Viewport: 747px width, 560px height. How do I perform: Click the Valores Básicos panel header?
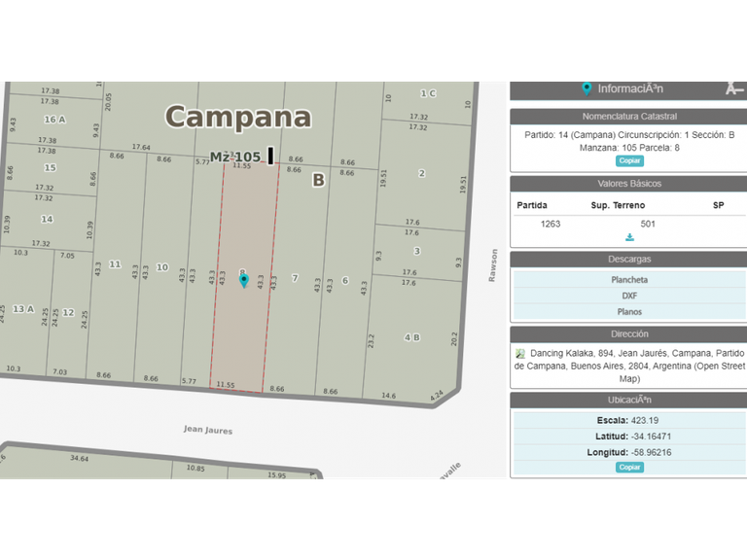pyautogui.click(x=629, y=184)
